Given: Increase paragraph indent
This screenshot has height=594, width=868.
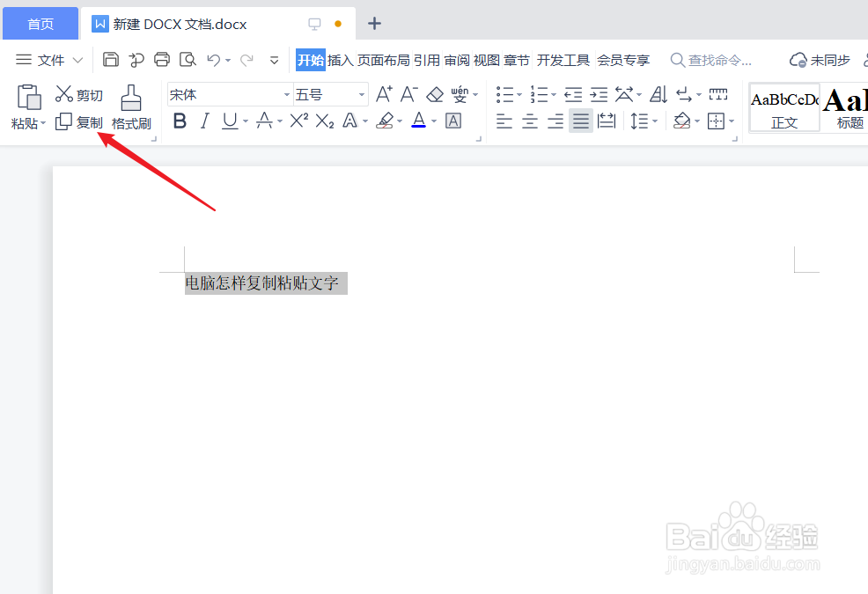Looking at the screenshot, I should point(599,95).
